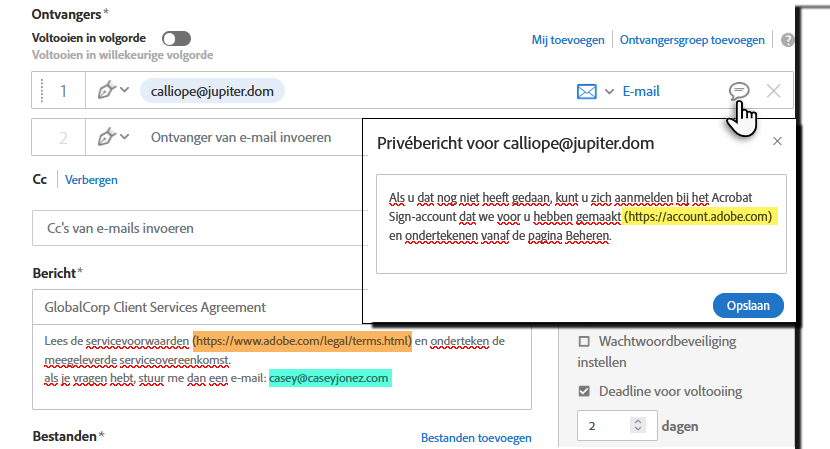Click the drag handle of recipient 1
The width and height of the screenshot is (830, 449).
pos(42,91)
